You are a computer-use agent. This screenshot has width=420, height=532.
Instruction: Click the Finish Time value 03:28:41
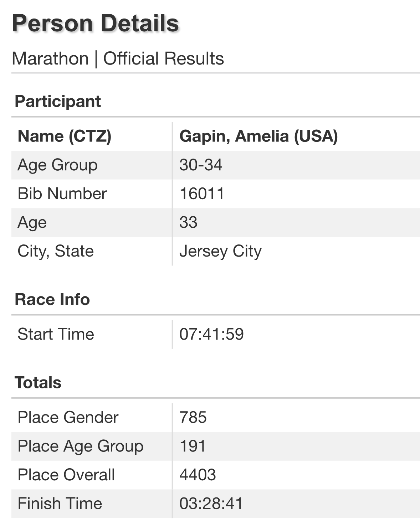[211, 504]
